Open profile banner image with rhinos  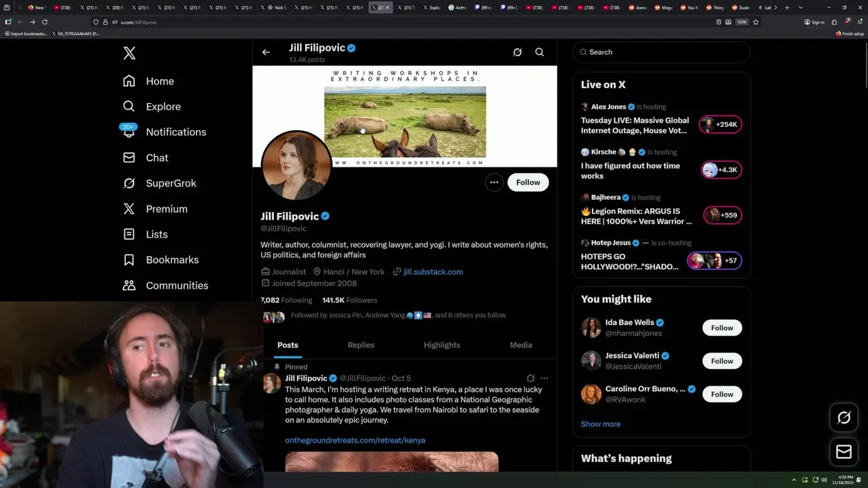405,117
